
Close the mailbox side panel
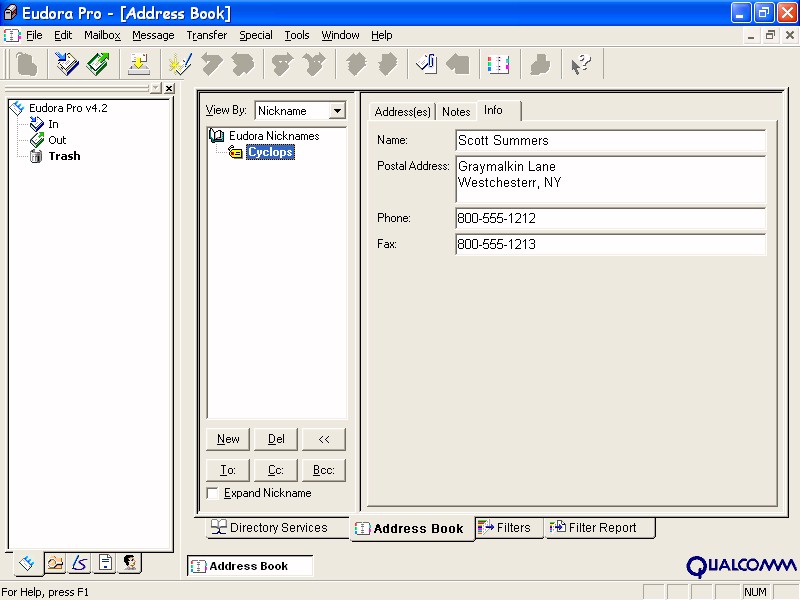click(169, 88)
